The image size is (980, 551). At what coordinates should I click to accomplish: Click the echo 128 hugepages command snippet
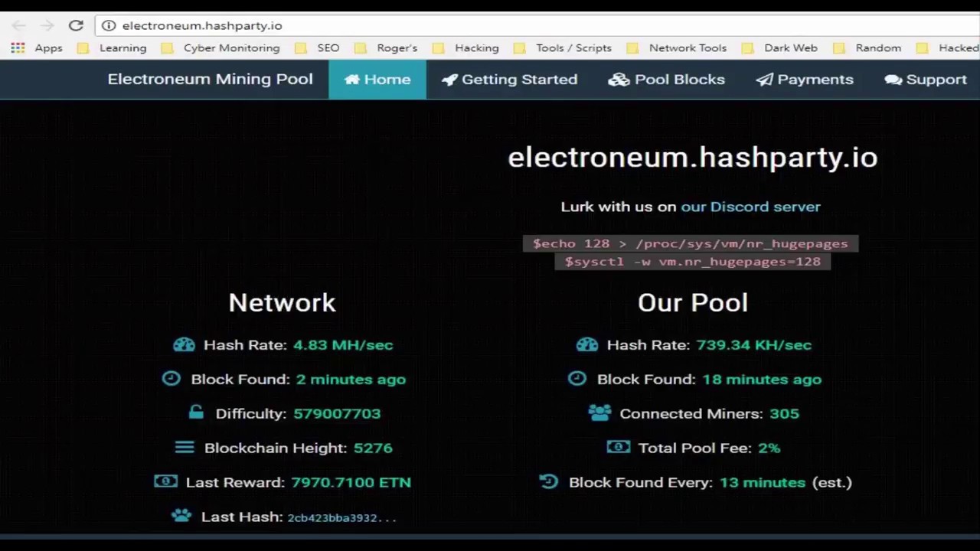(x=691, y=243)
